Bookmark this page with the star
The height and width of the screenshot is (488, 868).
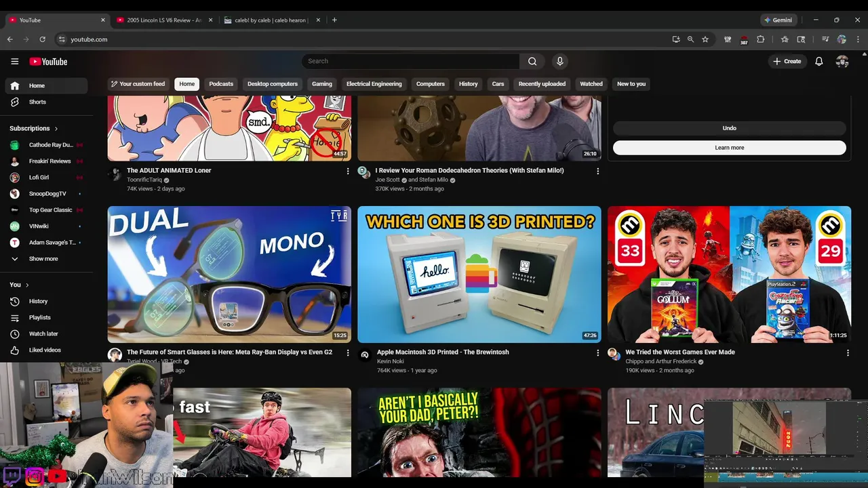[x=705, y=39]
